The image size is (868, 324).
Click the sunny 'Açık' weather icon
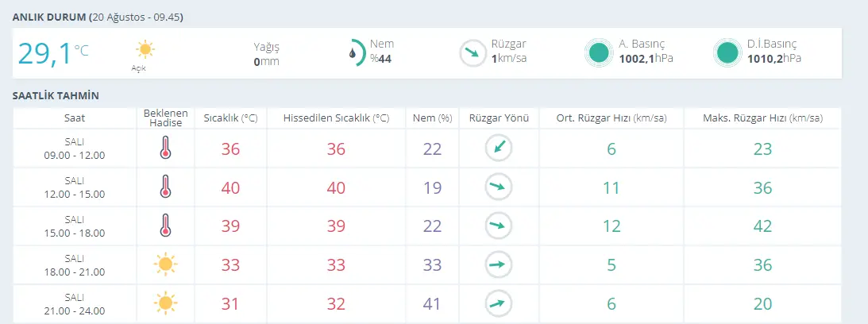145,50
